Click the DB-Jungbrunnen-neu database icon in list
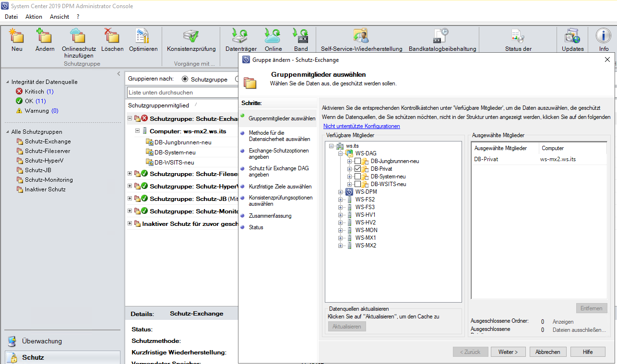Image resolution: width=617 pixels, height=364 pixels. point(150,142)
